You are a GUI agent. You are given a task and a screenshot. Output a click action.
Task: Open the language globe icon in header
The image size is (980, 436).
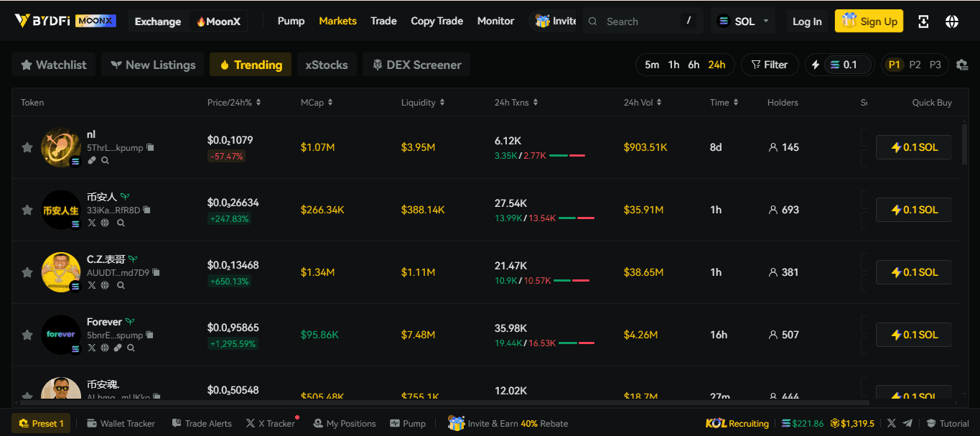(x=952, y=22)
